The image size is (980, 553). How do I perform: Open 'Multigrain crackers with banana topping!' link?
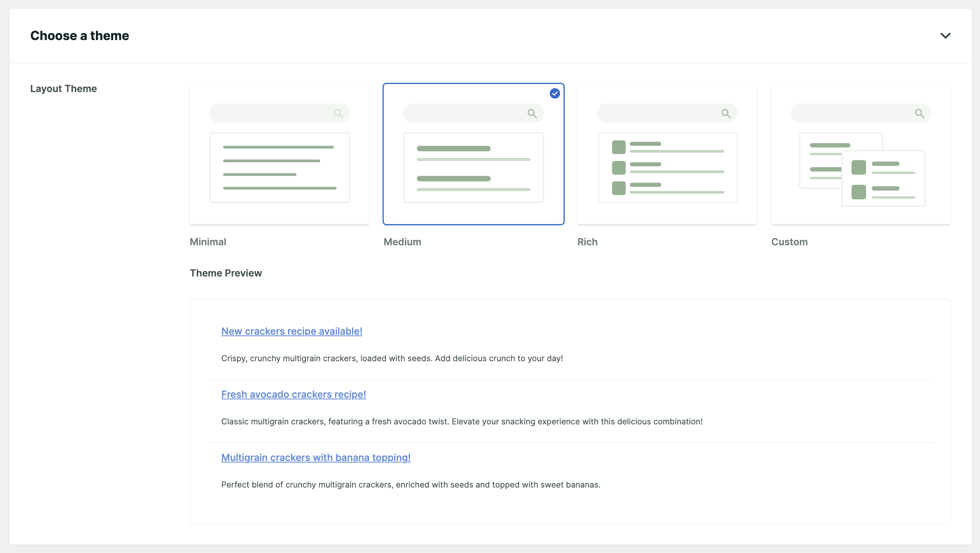tap(316, 457)
